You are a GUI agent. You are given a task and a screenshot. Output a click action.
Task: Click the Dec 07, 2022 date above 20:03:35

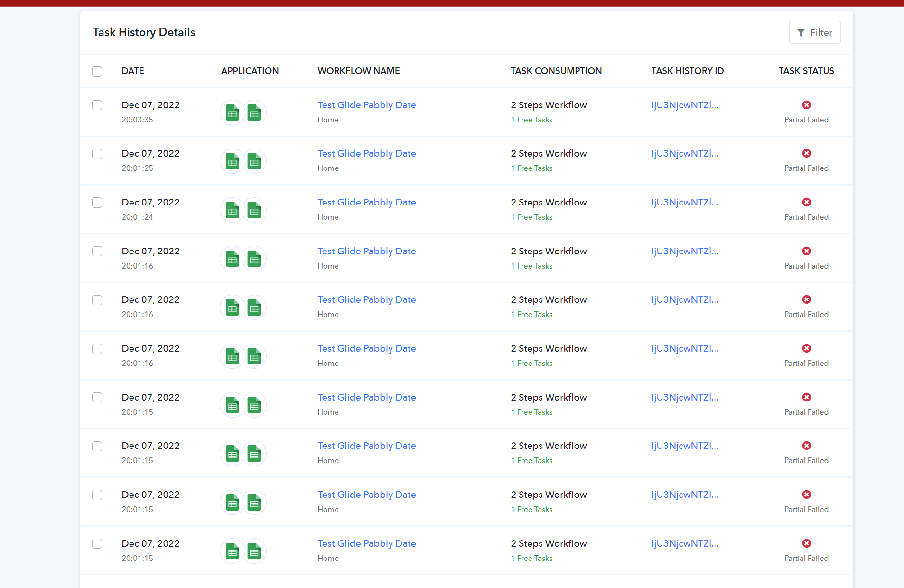coord(150,105)
